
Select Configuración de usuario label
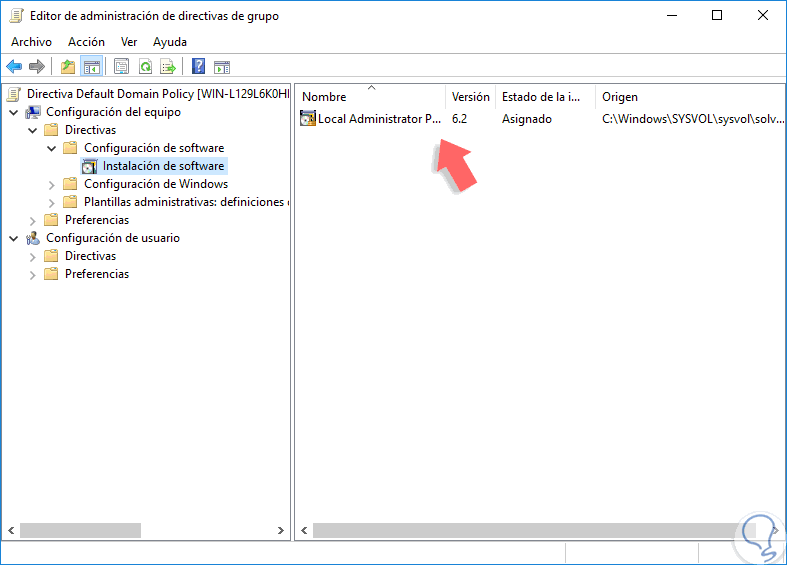coord(113,238)
